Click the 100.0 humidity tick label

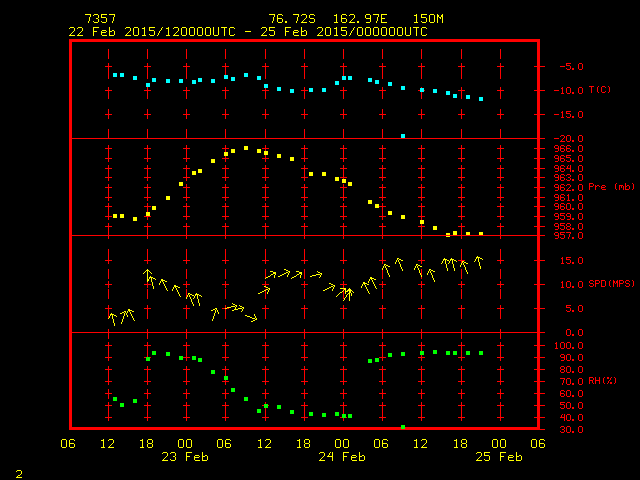tap(567, 345)
